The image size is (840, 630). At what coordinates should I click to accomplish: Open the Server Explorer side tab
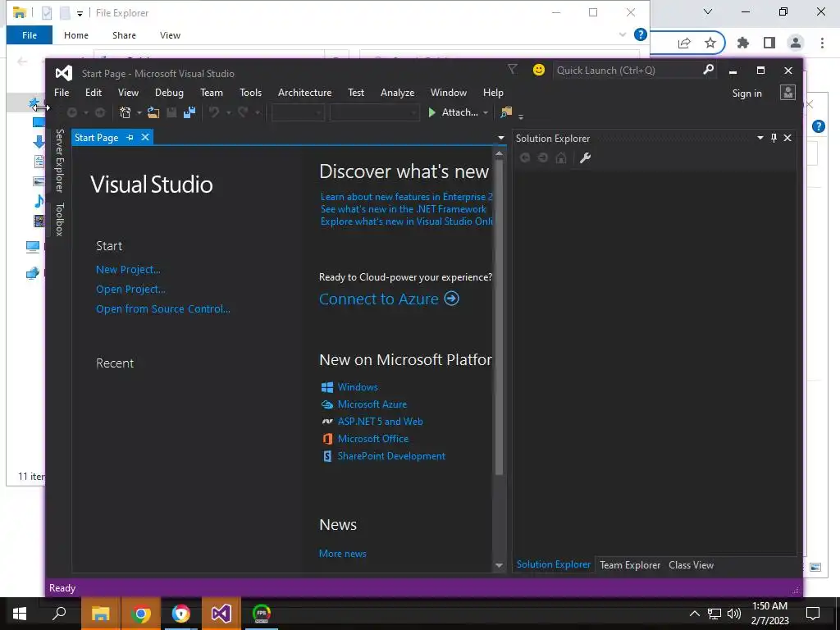point(59,161)
